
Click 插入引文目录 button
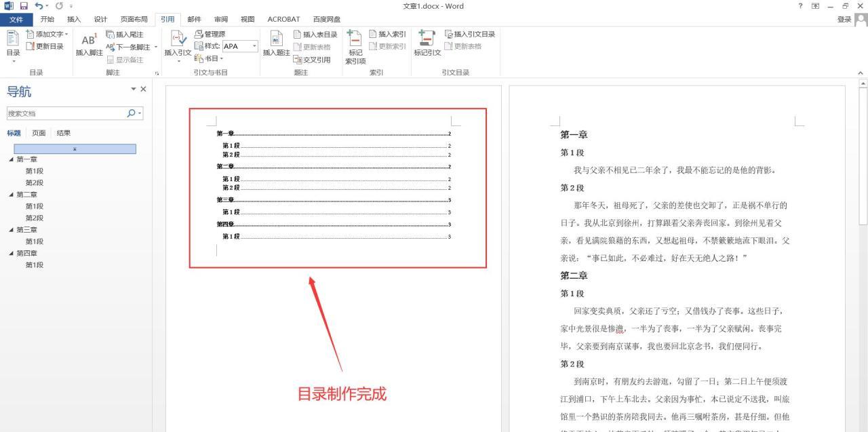[x=469, y=34]
